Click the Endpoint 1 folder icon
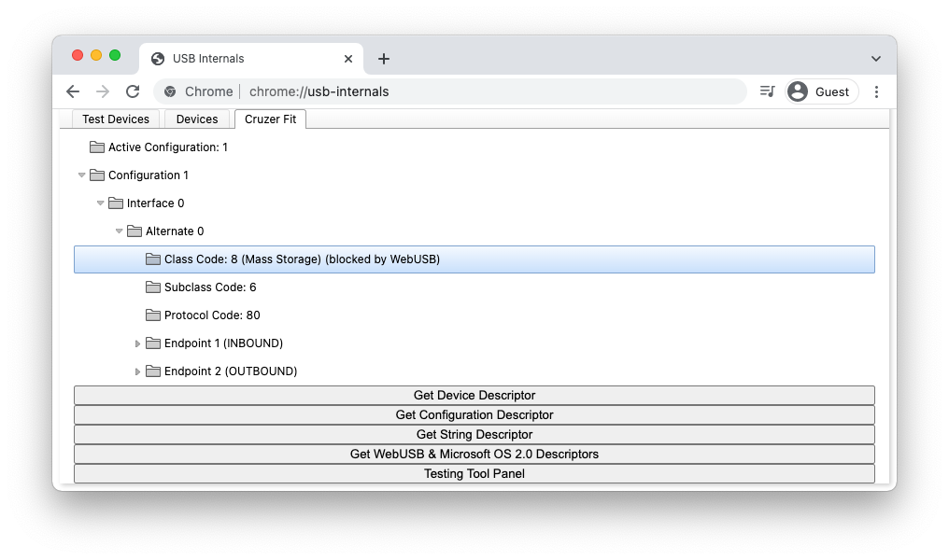This screenshot has width=949, height=560. click(153, 343)
